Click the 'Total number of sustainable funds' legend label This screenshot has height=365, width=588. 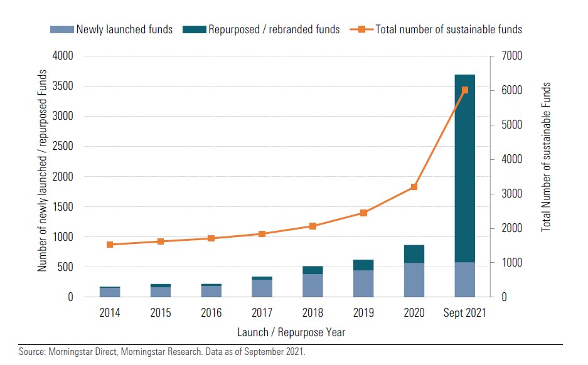pyautogui.click(x=449, y=29)
